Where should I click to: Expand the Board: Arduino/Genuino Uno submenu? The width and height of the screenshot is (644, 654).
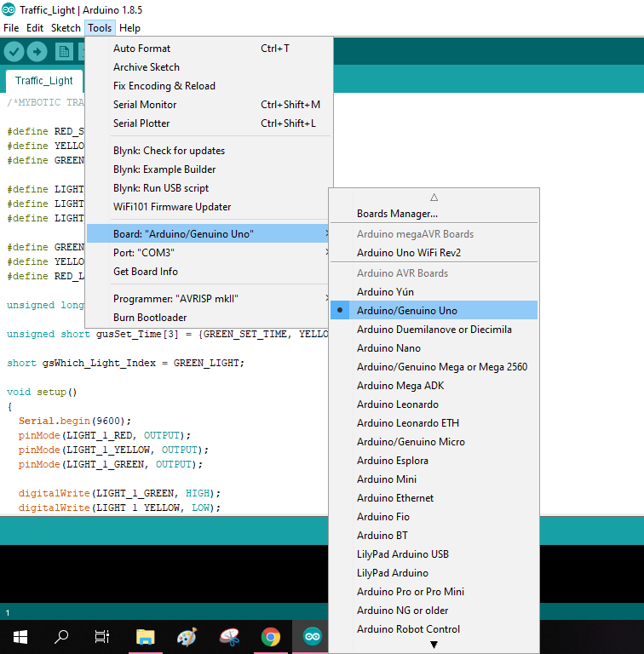coord(208,234)
